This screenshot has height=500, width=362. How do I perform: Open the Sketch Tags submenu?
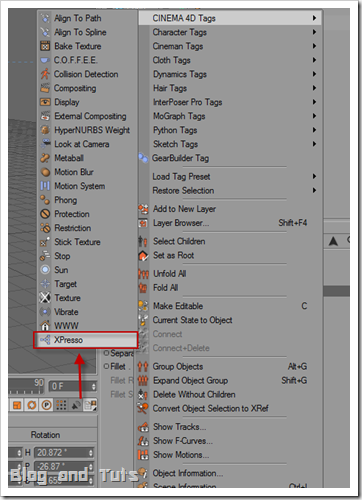pyautogui.click(x=230, y=144)
